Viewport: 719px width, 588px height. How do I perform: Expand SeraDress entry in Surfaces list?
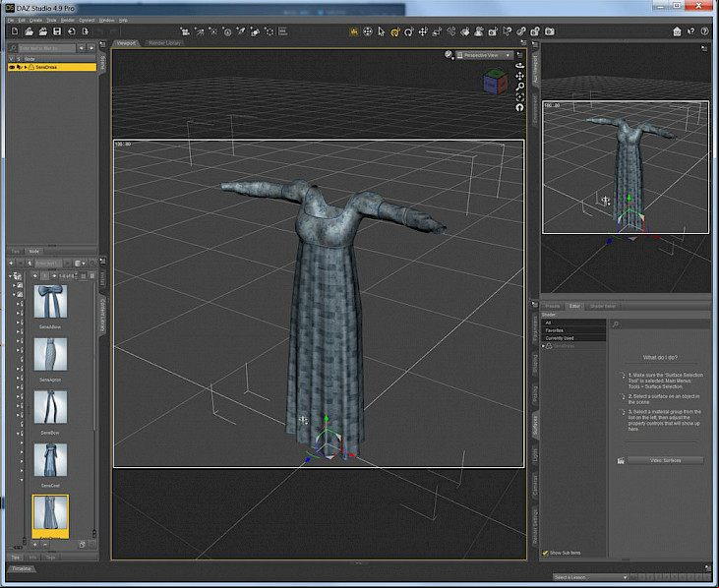pyautogui.click(x=544, y=346)
